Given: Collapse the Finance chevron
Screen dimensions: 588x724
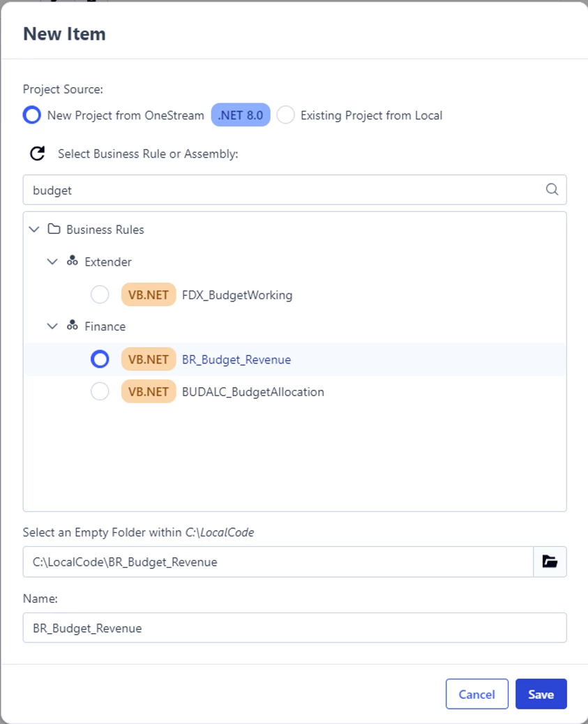Looking at the screenshot, I should tap(52, 326).
